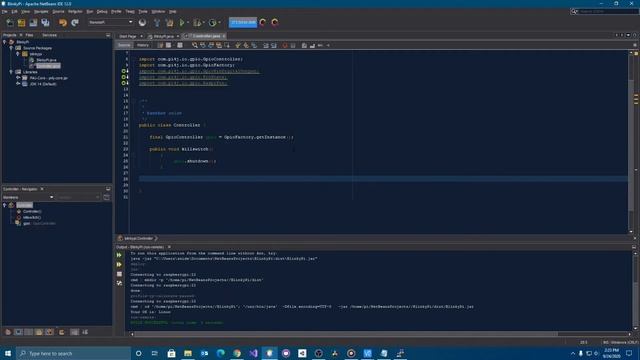Image resolution: width=640 pixels, height=360 pixels.
Task: Expand the JDK 14 (Default) library node
Action: 18,84
